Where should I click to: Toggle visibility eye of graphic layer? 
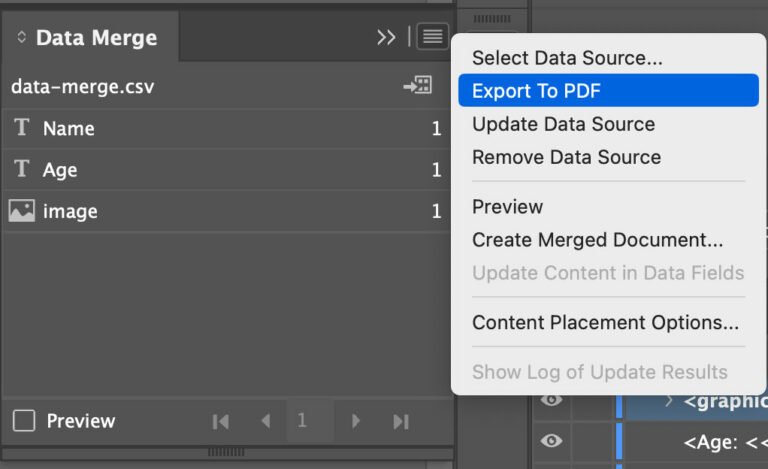[x=551, y=401]
